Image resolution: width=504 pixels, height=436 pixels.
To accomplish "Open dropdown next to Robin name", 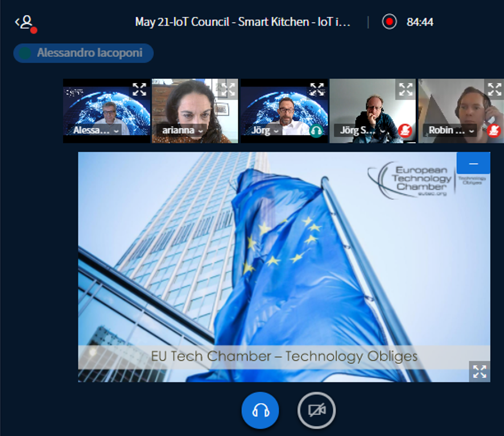I will click(471, 131).
